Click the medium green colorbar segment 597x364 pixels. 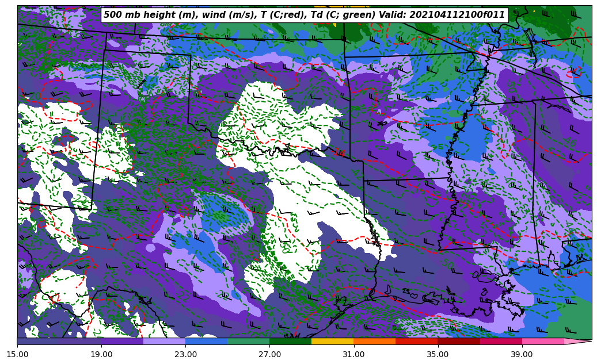click(x=248, y=341)
